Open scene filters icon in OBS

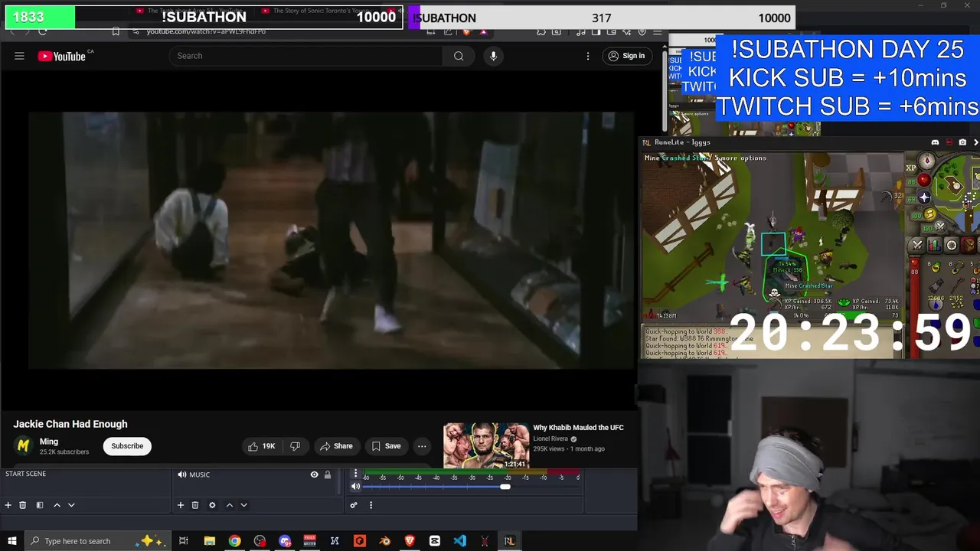coord(40,505)
